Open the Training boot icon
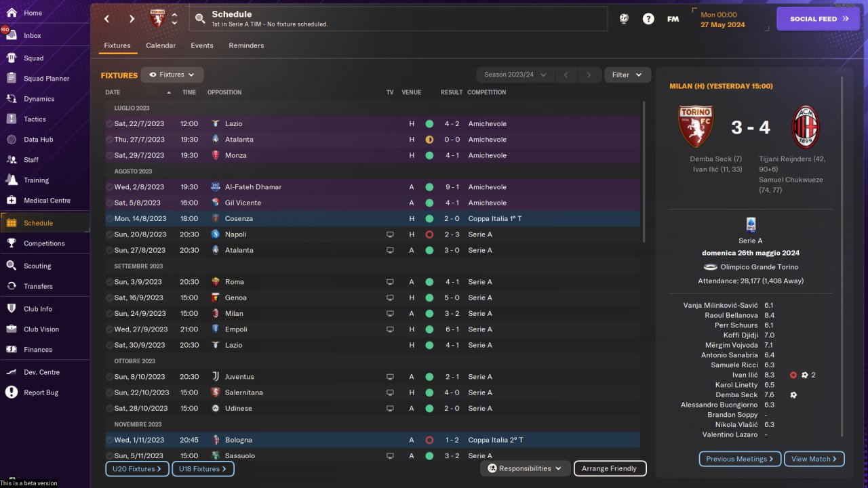Image resolution: width=868 pixels, height=488 pixels. 12,180
